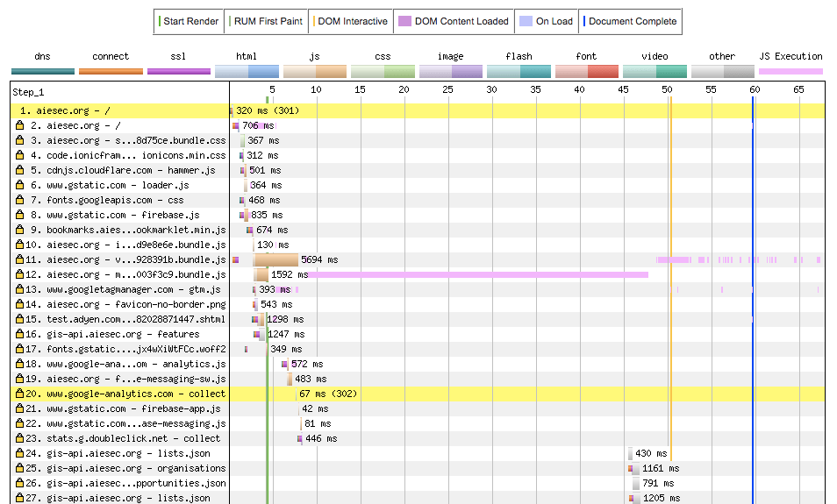Viewport: 837px width, 504px height.
Task: Click the 50 second timeline tick label
Action: pyautogui.click(x=667, y=89)
